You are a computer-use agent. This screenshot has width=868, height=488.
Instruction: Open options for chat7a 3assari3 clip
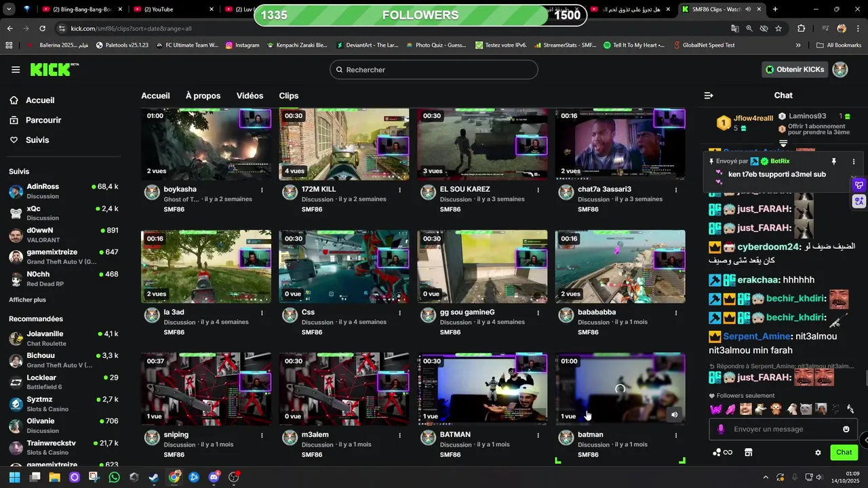675,190
